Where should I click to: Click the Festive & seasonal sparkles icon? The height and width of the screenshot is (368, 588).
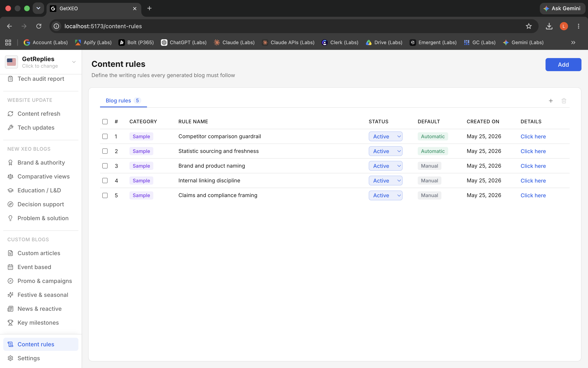10,295
